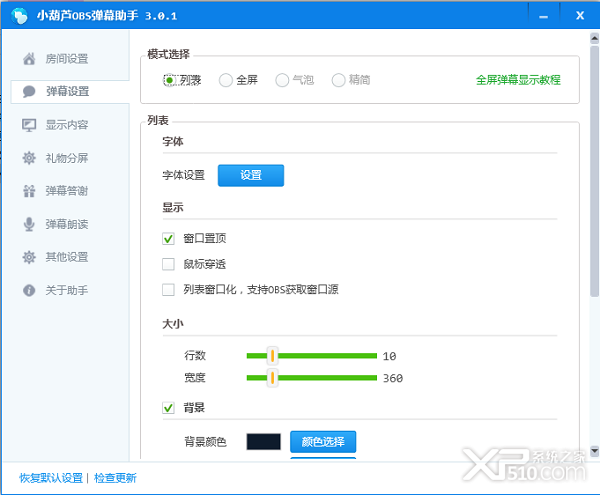Click the 检查更新 link

pyautogui.click(x=115, y=478)
